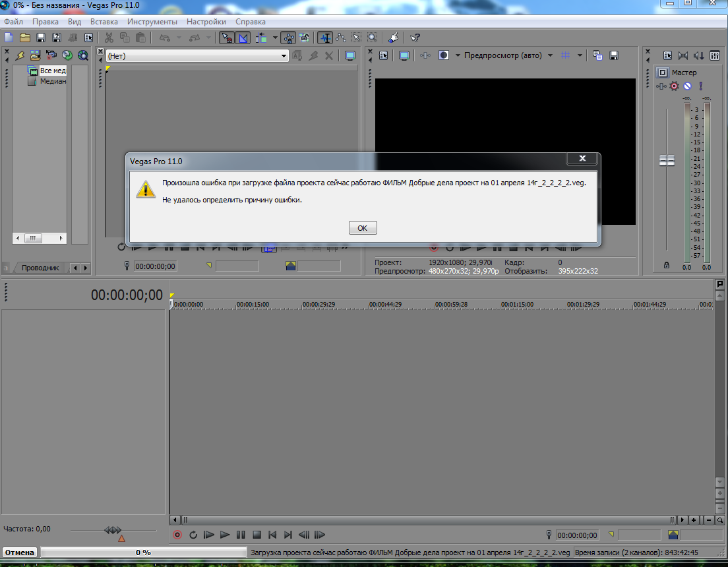Click OK in error dialog
This screenshot has height=567, width=728.
pyautogui.click(x=363, y=228)
